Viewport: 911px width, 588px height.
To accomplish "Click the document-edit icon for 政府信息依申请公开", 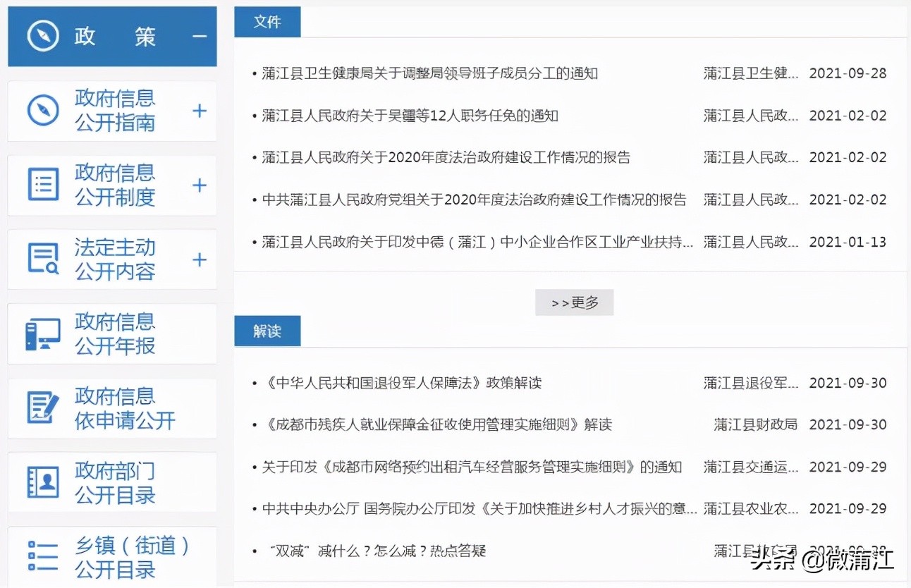I will (x=44, y=408).
